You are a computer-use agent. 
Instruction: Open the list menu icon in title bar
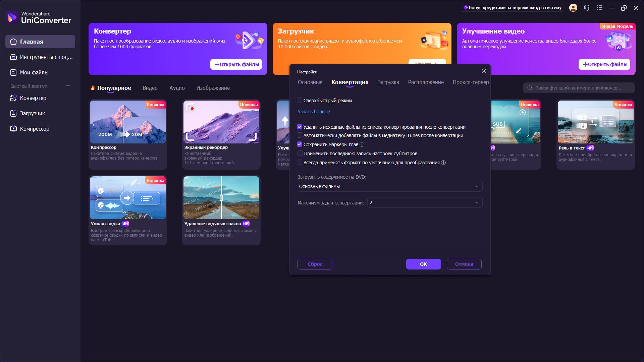[x=600, y=8]
